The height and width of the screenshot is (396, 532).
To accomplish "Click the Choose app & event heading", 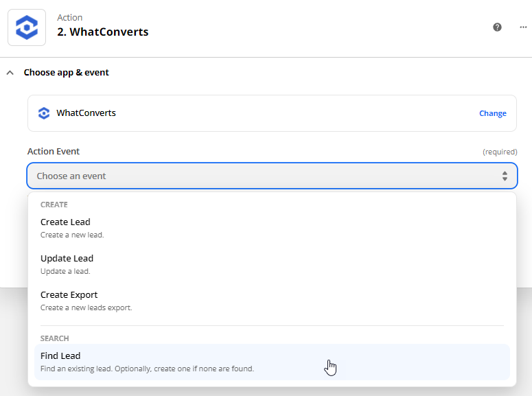I will pos(66,72).
